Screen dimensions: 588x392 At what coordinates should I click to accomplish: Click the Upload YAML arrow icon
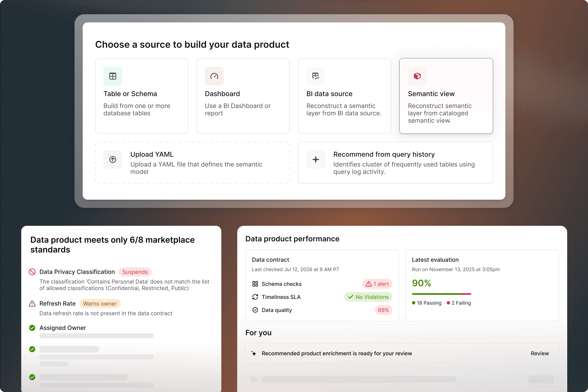point(113,159)
